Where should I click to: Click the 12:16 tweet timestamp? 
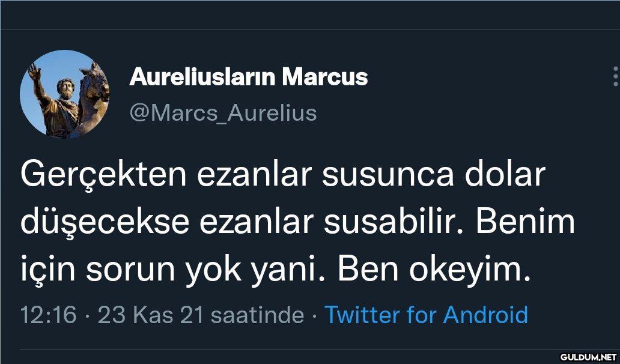(x=48, y=315)
